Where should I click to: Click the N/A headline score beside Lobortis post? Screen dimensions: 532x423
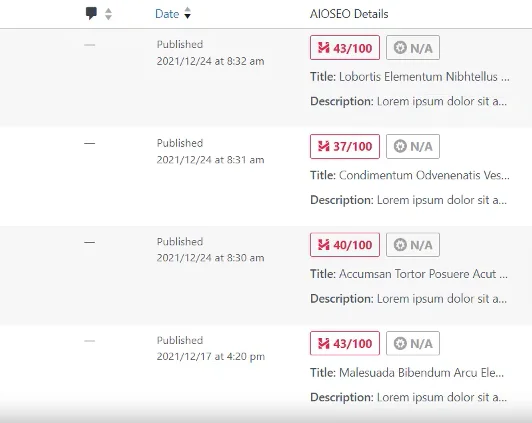click(413, 48)
